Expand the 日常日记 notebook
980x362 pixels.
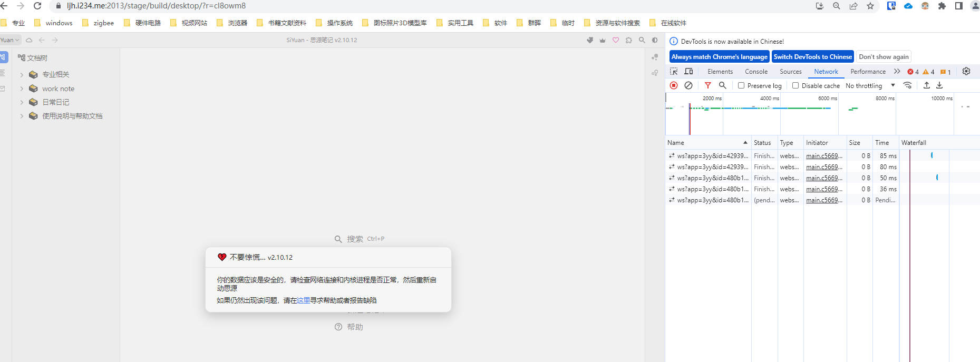[22, 102]
